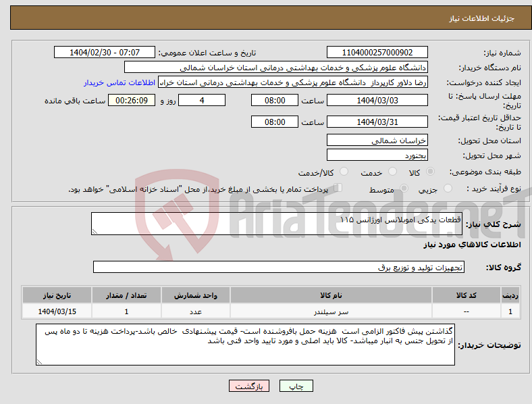The image size is (532, 404).
Task: Click the 1404/03/15 need date cell
Action: point(57,311)
